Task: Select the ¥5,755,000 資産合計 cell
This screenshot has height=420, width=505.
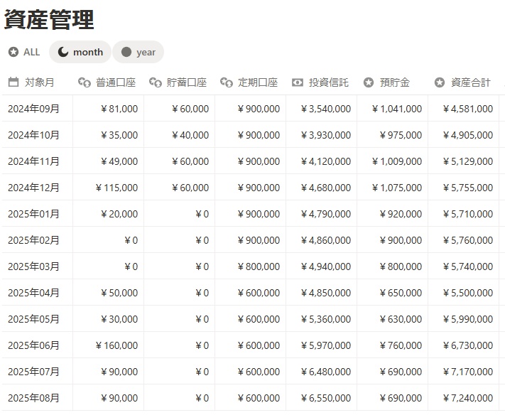Action: [x=464, y=188]
